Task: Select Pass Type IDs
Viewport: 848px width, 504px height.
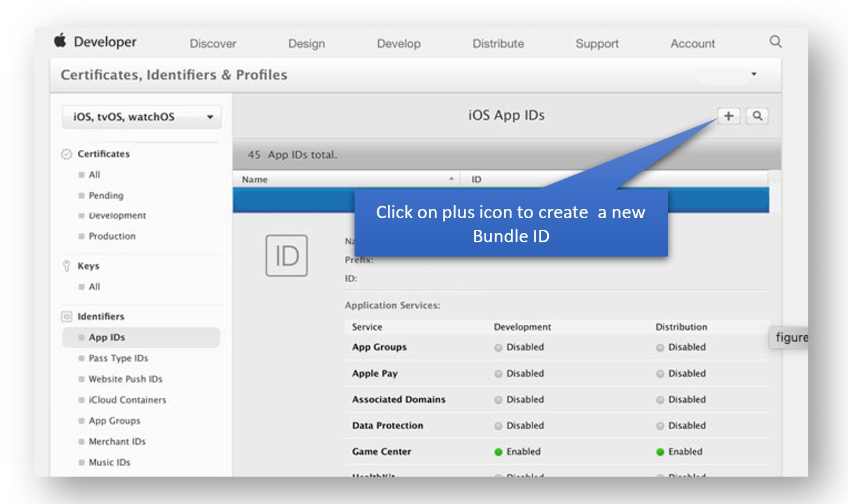Action: tap(118, 358)
